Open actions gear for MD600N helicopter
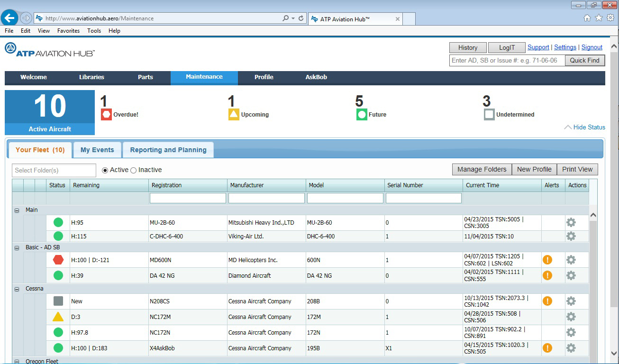619x364 pixels. (x=571, y=260)
